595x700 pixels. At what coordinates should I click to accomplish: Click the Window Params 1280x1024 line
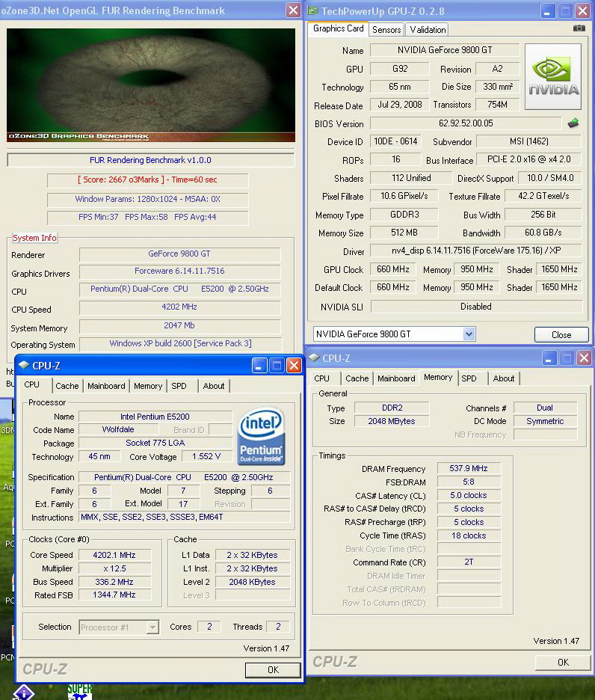147,199
